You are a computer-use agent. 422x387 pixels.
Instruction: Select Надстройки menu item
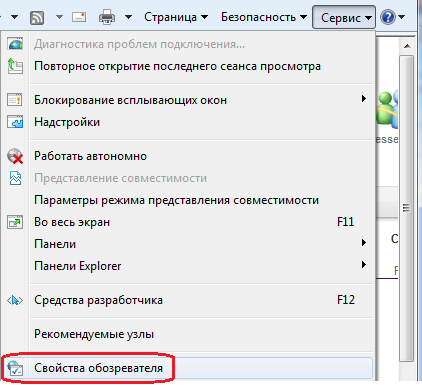[202, 122]
